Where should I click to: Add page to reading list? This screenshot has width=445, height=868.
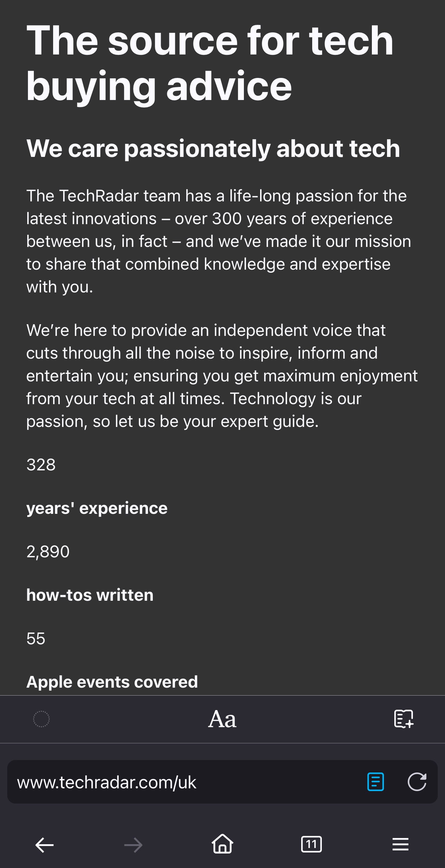pyautogui.click(x=404, y=719)
